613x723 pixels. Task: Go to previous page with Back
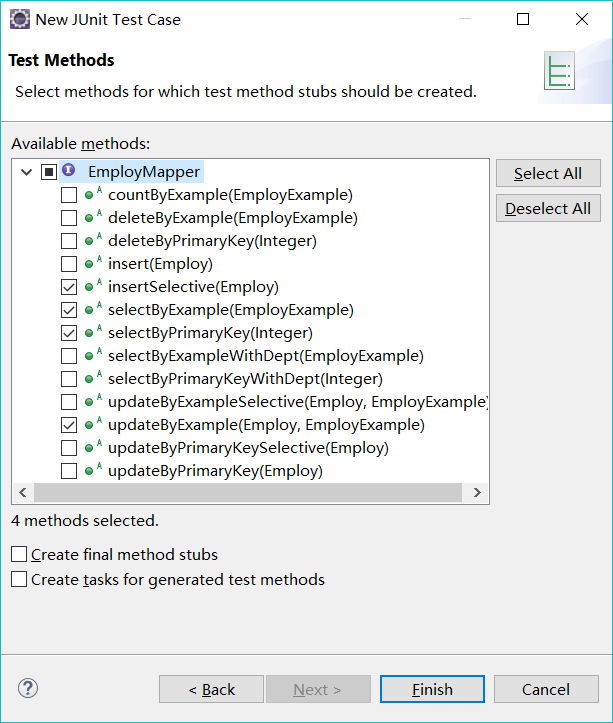tap(211, 689)
